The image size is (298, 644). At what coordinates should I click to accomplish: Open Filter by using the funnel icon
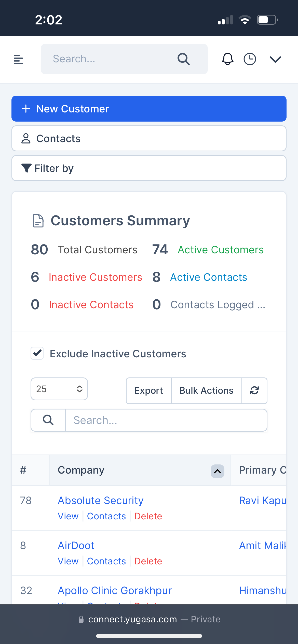[x=26, y=168]
